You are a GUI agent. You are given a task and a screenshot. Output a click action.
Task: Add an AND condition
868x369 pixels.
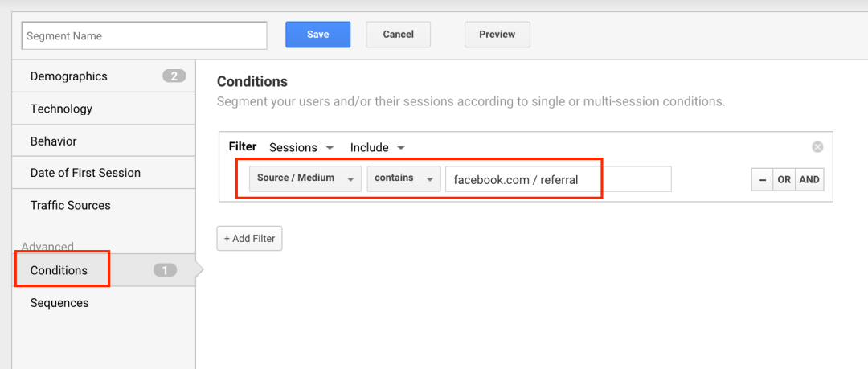(809, 180)
